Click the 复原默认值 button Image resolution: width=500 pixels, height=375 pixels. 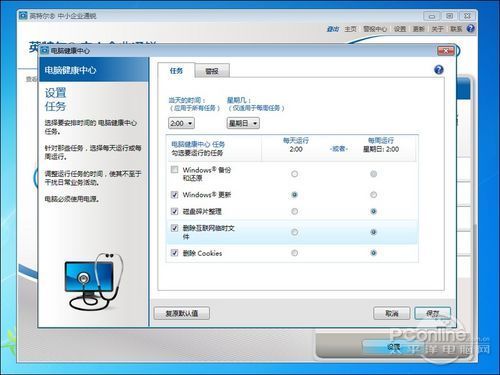(182, 313)
